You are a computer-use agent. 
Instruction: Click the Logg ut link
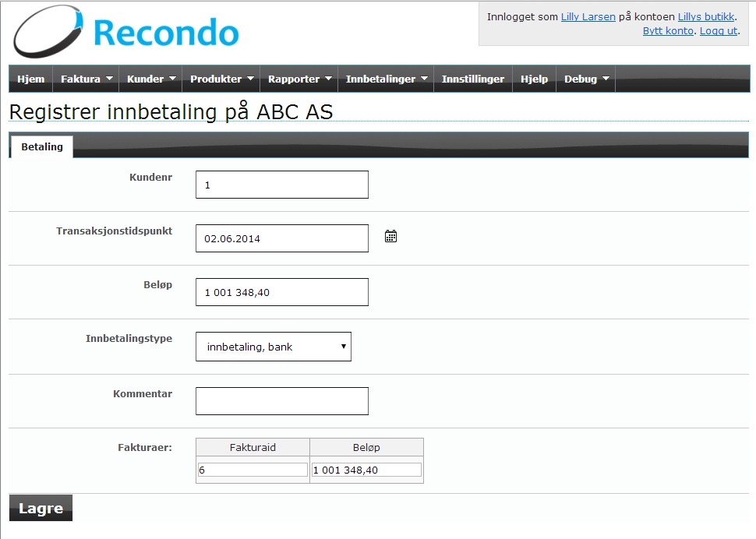(x=718, y=30)
